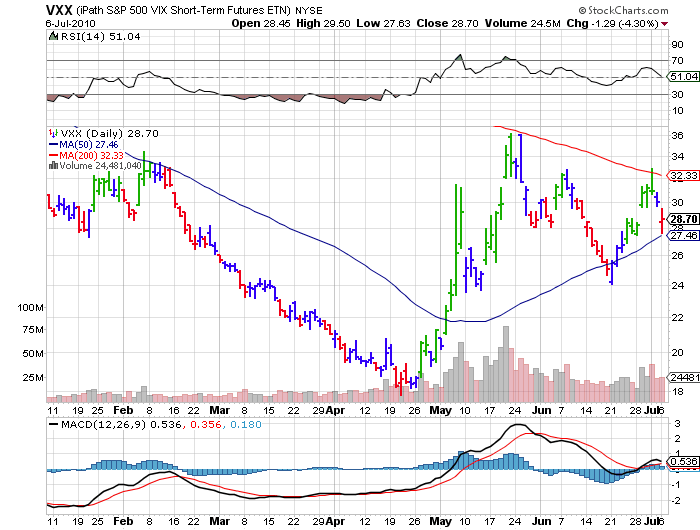Screen dimensions: 700x530
Task: Select the blue 27.46 MA(50) axis label
Action: tap(683, 235)
